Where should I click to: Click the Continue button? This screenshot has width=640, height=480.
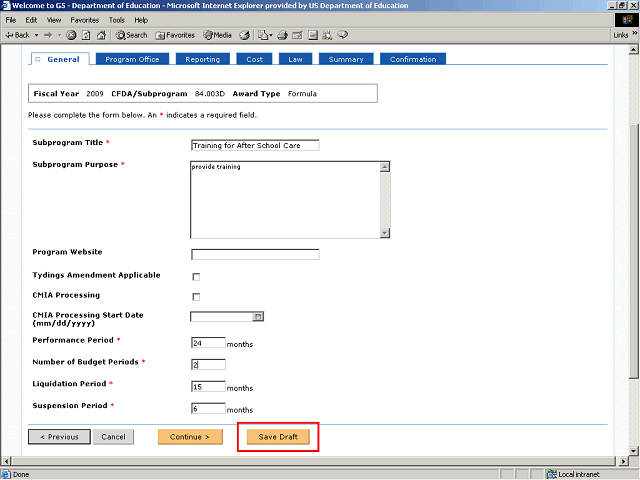tap(190, 437)
